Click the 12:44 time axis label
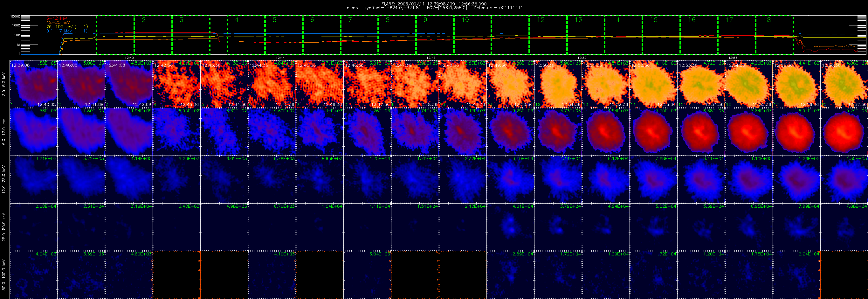The height and width of the screenshot is (299, 868). click(280, 58)
